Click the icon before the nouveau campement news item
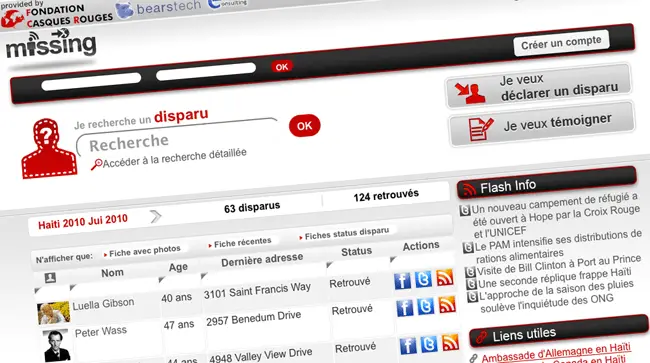The height and width of the screenshot is (363, 650). [465, 211]
